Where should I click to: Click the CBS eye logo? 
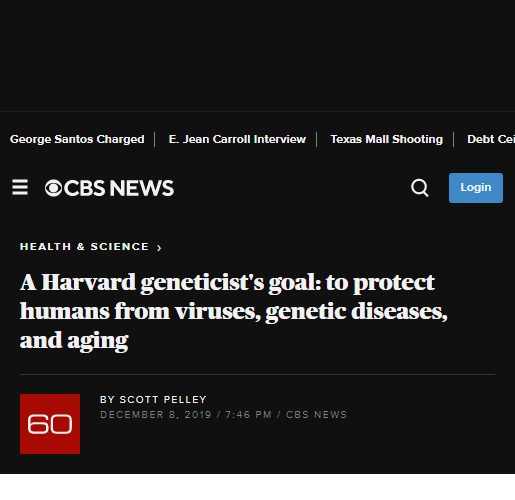53,188
